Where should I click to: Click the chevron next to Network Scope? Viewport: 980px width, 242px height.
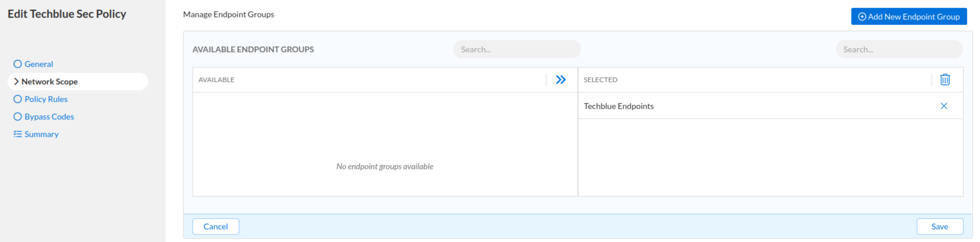(16, 82)
